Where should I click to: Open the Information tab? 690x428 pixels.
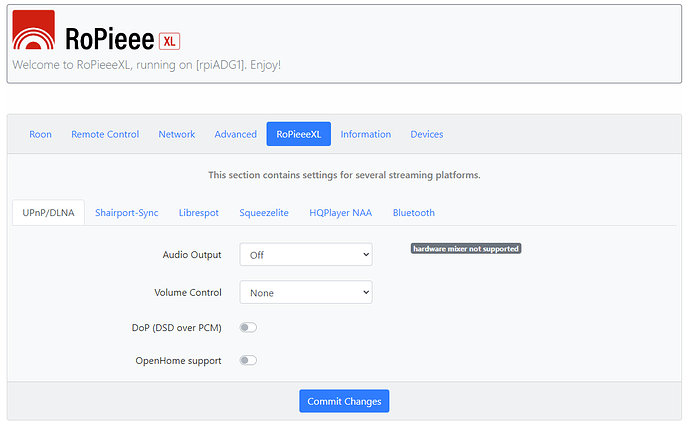coord(366,134)
